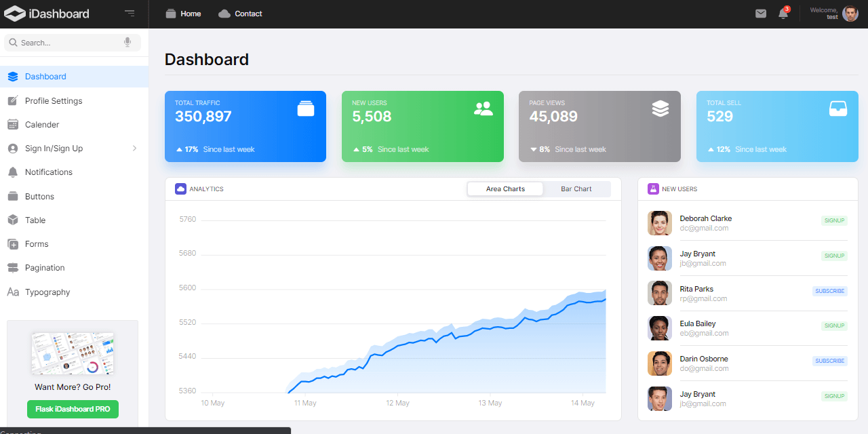
Task: Click Darin Osborne's avatar photo
Action: click(660, 363)
